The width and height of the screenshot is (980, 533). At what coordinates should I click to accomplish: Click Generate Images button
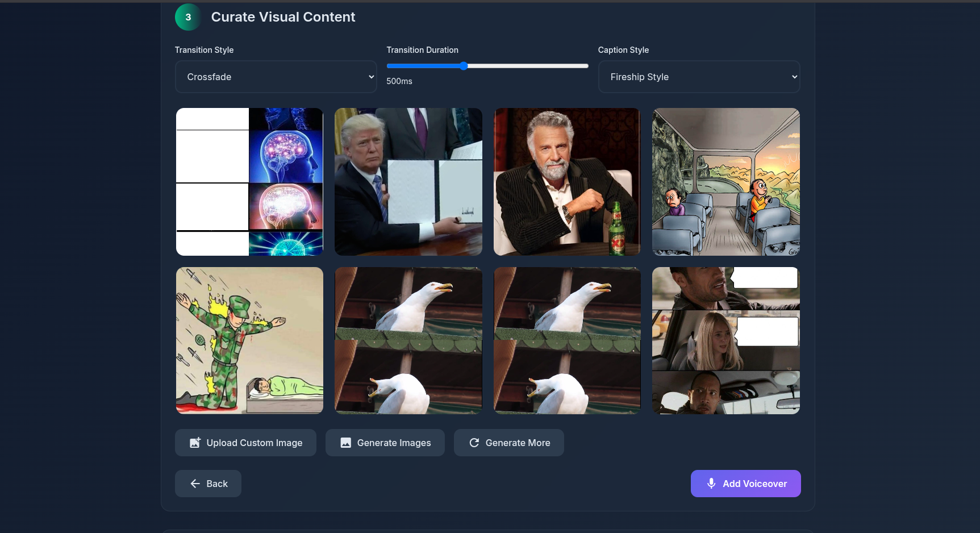coord(385,443)
